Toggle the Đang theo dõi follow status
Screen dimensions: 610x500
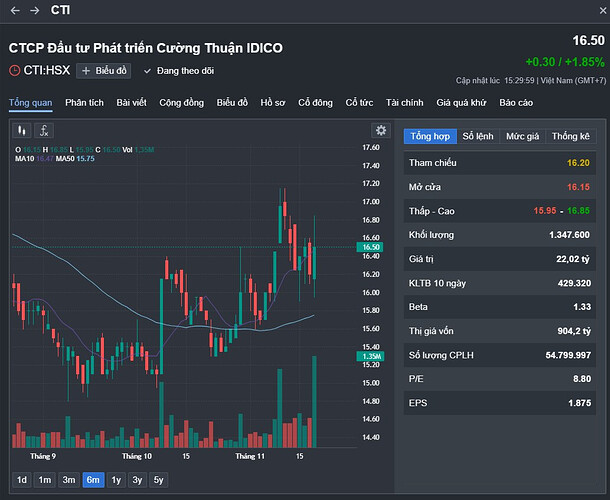[180, 71]
